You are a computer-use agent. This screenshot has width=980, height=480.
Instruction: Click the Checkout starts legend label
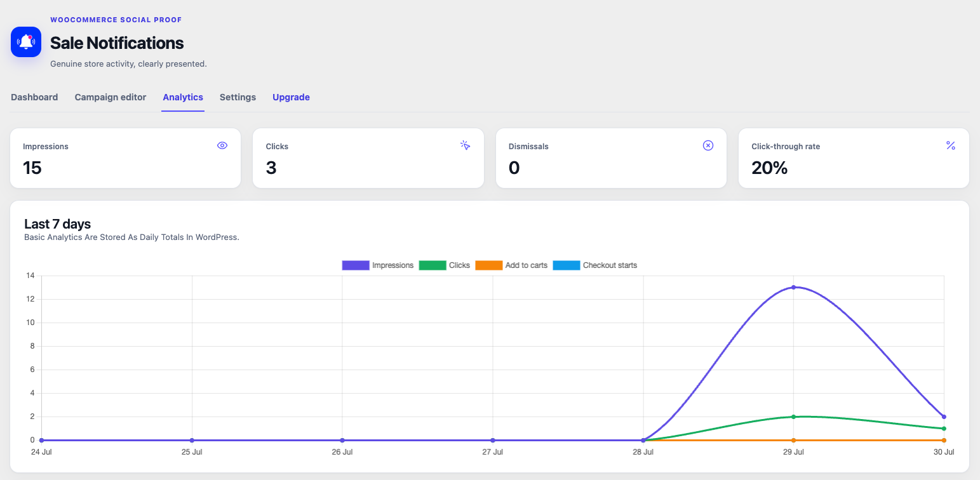tap(610, 265)
